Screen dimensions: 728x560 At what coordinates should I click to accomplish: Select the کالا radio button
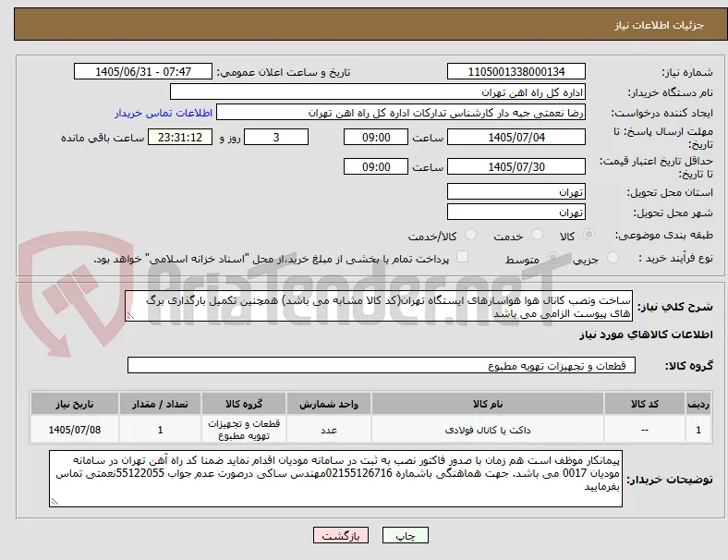[x=588, y=235]
